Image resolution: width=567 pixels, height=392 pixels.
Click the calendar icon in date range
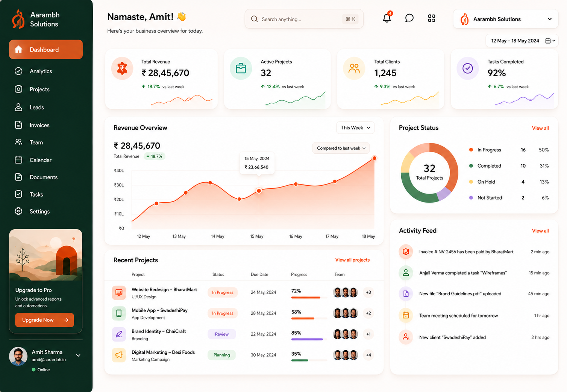(x=548, y=41)
